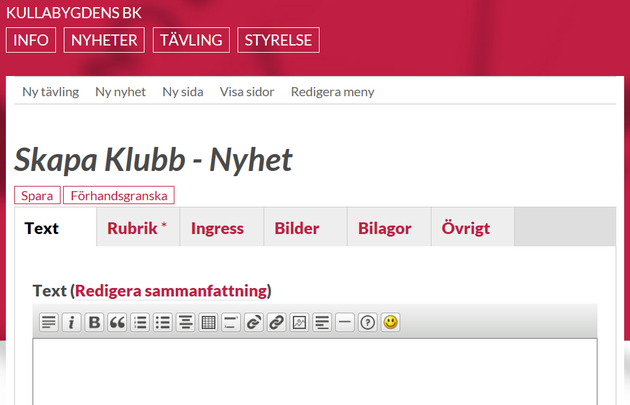Viewport: 630px width, 405px height.
Task: Click the Förhandsgranska button
Action: tap(119, 196)
